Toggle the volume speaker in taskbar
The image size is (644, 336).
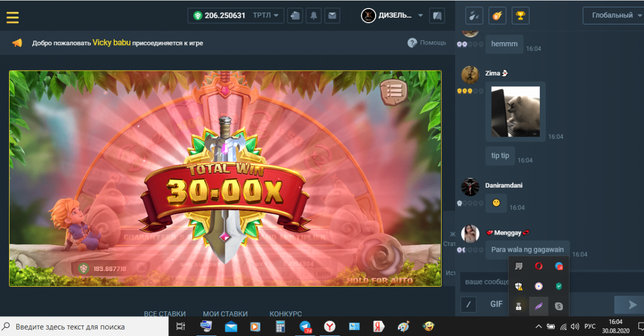[575, 326]
